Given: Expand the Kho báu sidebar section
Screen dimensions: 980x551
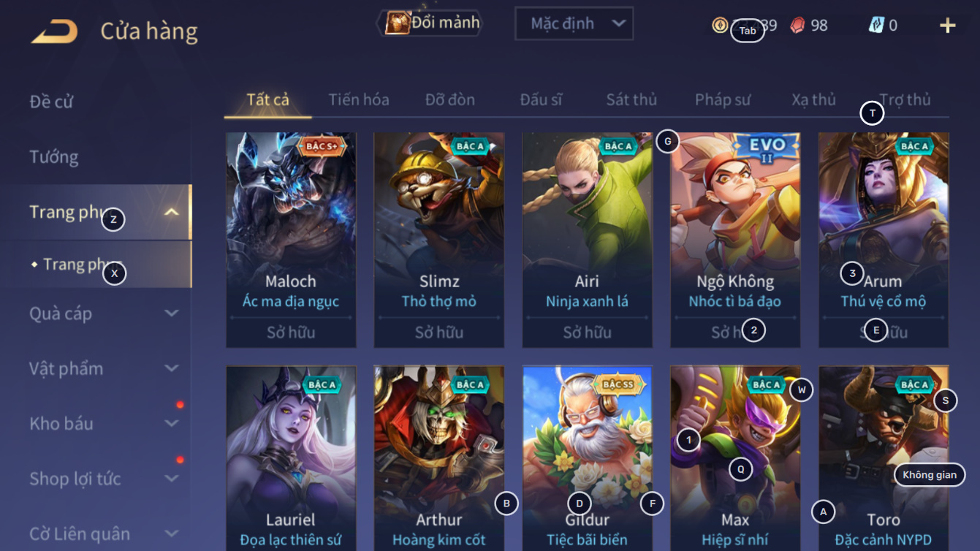Looking at the screenshot, I should point(172,423).
